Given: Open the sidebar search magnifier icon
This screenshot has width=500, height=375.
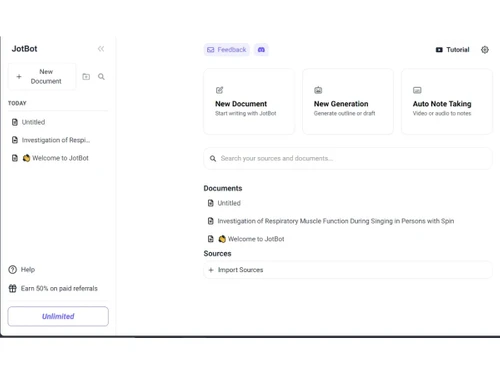Looking at the screenshot, I should (101, 77).
